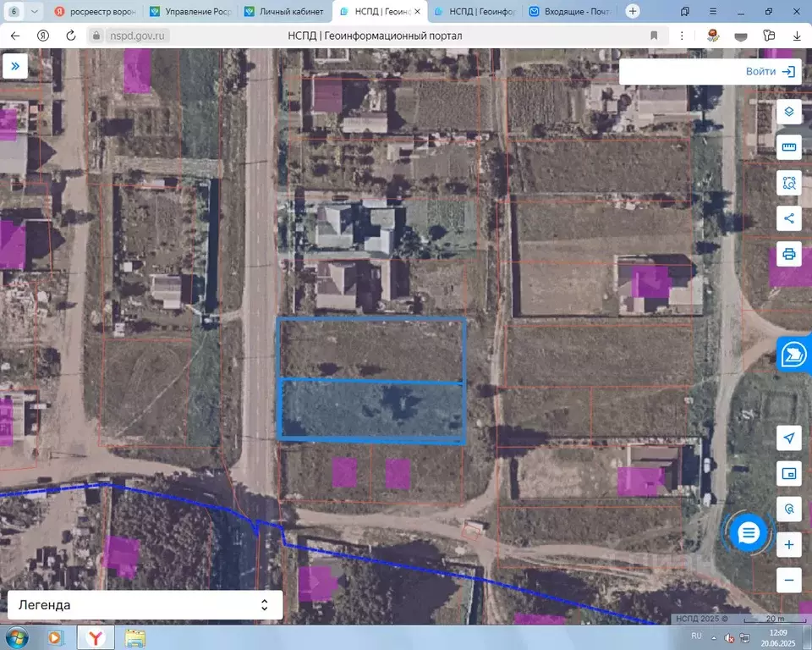Screen dimensions: 812x650
Task: Open media player from taskbar
Action: click(54, 637)
